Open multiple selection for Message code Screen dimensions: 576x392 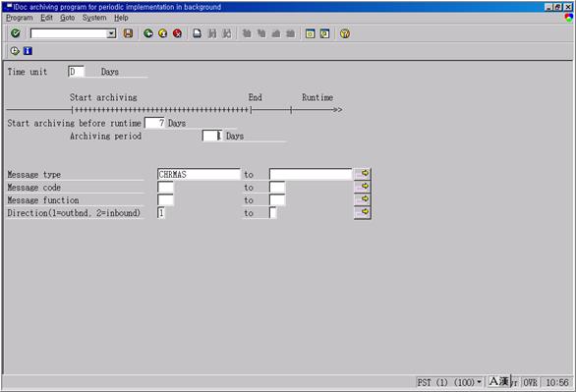tap(362, 187)
